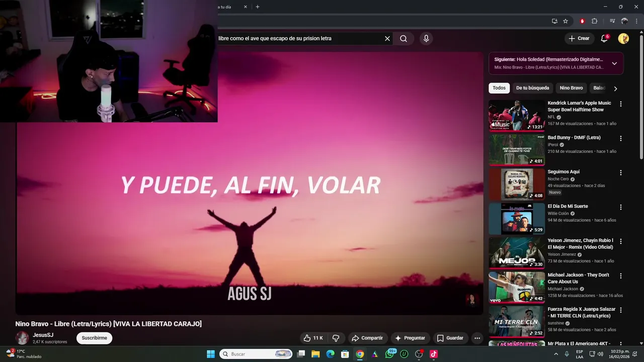Open El Día De Mi Suerte thumbnail
The height and width of the screenshot is (362, 644).
517,218
